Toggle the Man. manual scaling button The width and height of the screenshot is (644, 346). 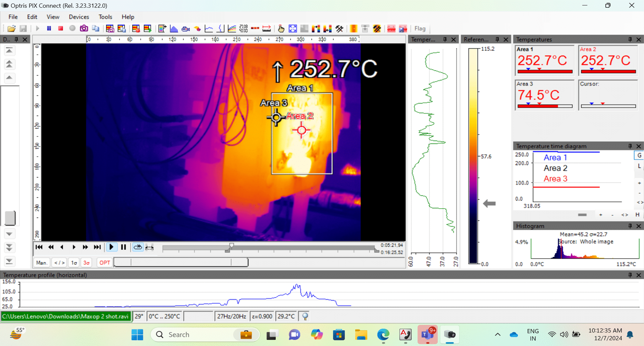(x=42, y=263)
